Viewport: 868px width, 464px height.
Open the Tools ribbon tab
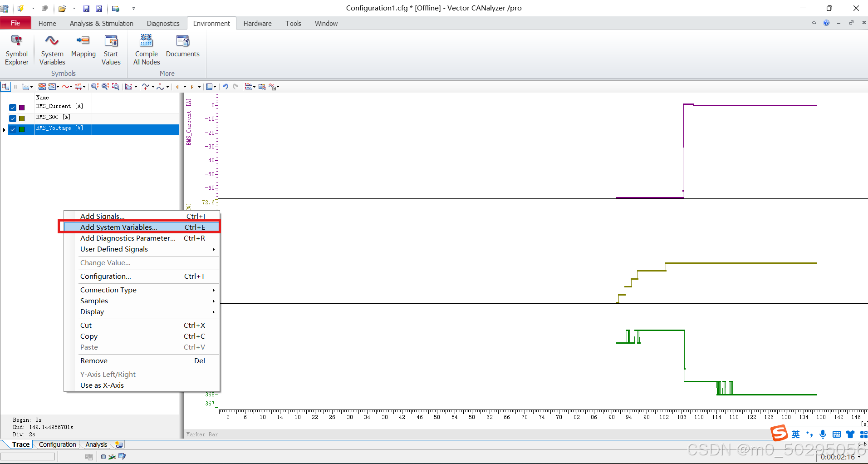(293, 23)
